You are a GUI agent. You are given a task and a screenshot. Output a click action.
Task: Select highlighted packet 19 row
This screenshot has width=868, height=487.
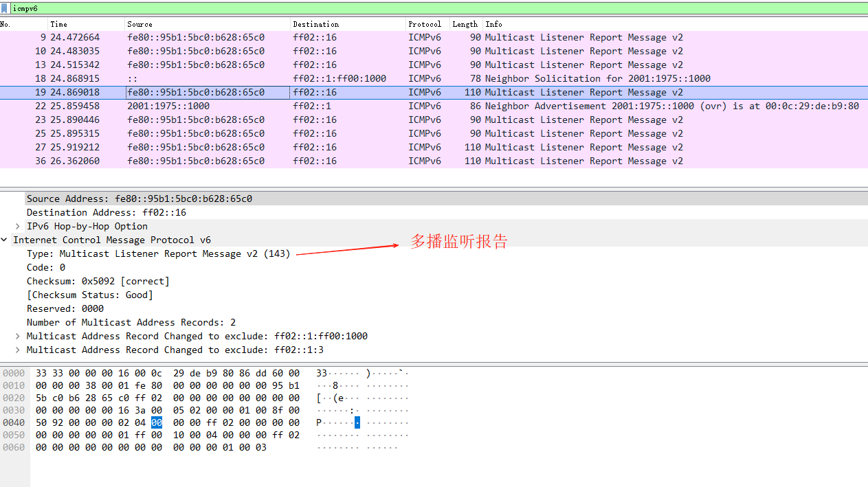click(x=434, y=92)
